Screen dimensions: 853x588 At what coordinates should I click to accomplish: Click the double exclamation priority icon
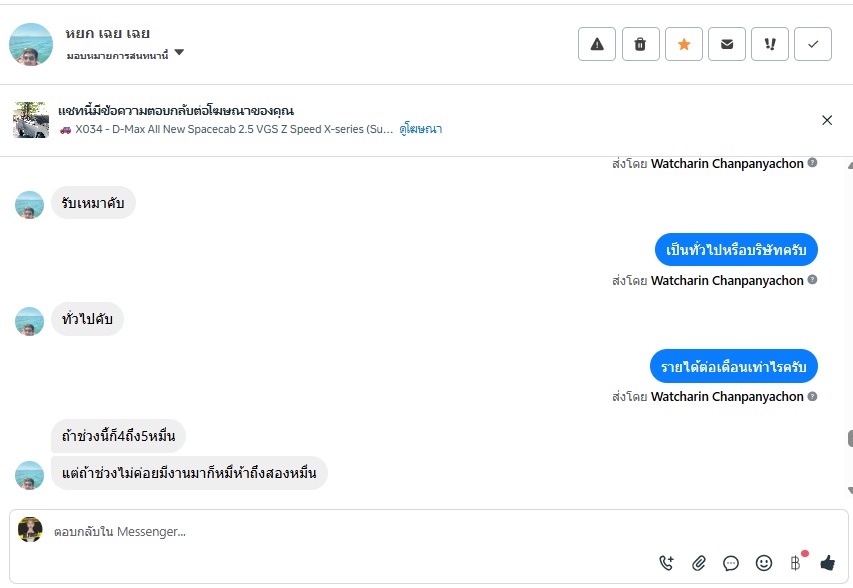(770, 44)
